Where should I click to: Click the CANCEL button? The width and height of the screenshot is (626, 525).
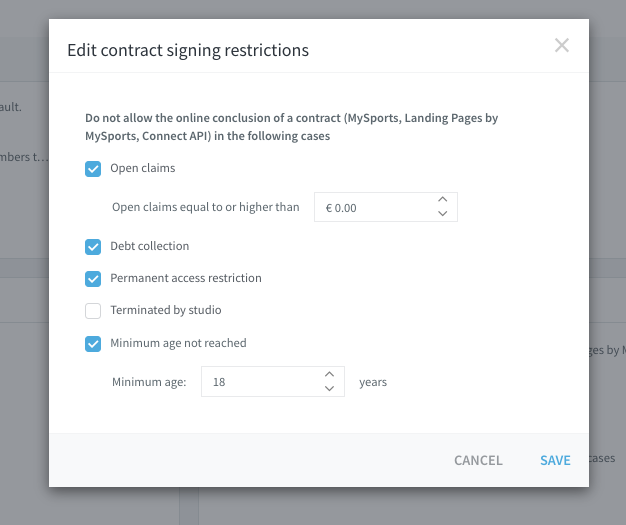click(x=478, y=460)
